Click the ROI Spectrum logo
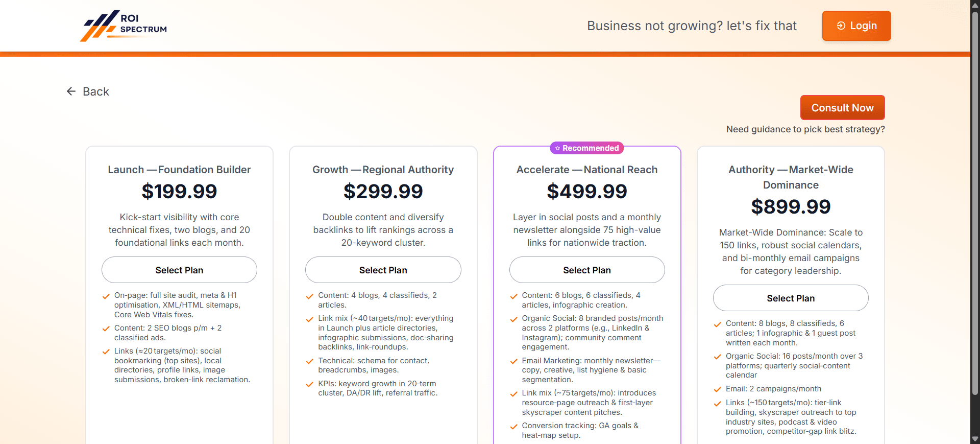Viewport: 980px width, 444px height. point(124,26)
